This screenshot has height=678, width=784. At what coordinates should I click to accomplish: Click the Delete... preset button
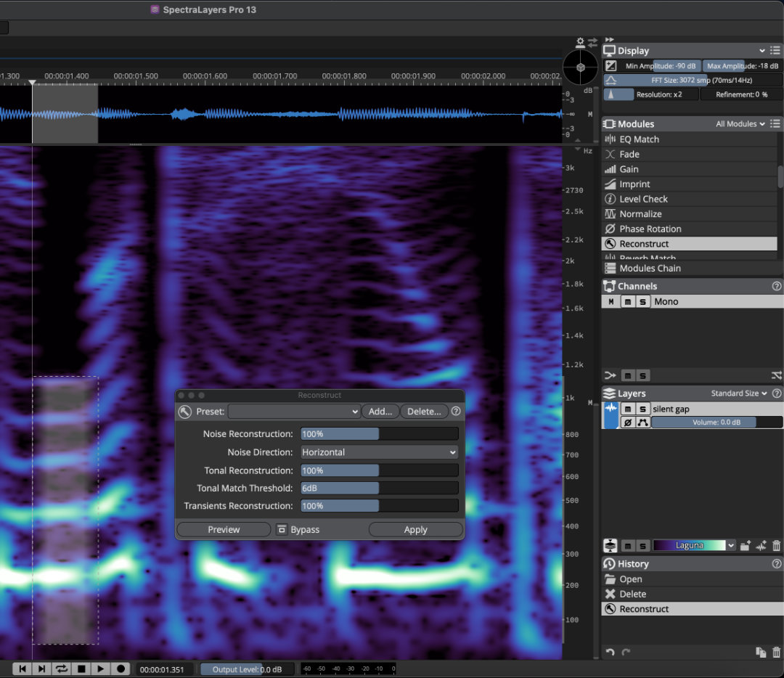coord(424,412)
